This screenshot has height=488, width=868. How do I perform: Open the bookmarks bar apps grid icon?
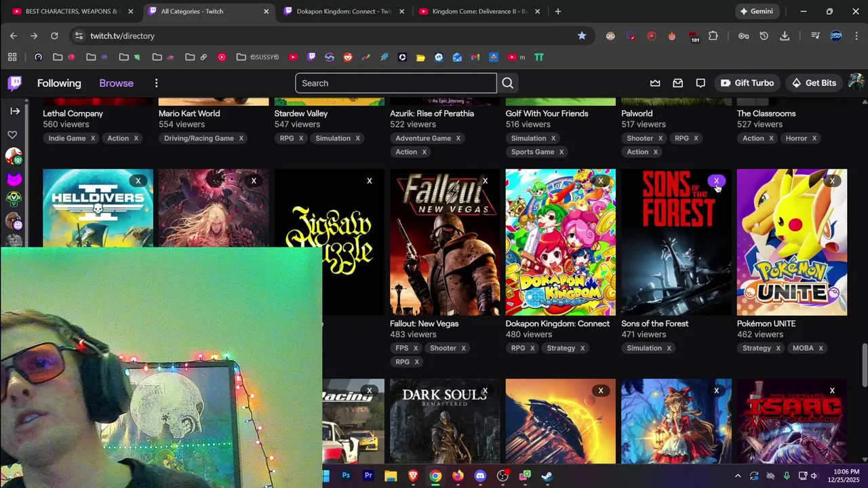click(x=12, y=57)
